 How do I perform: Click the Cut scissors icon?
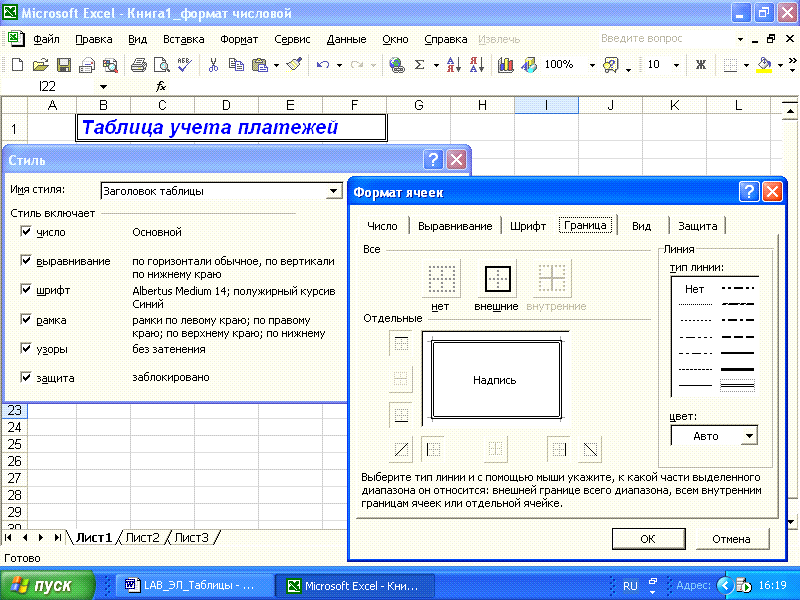click(213, 65)
